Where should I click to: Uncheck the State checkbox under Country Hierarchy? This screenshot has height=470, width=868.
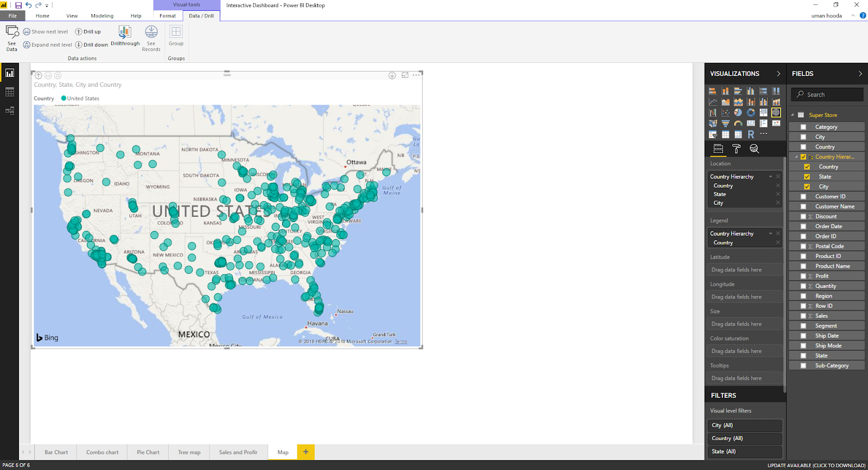[807, 177]
